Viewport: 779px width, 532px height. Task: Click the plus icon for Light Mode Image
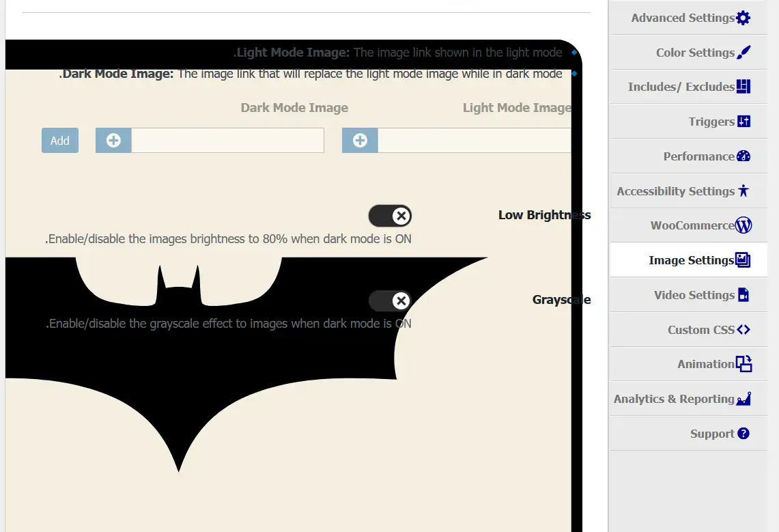[360, 140]
